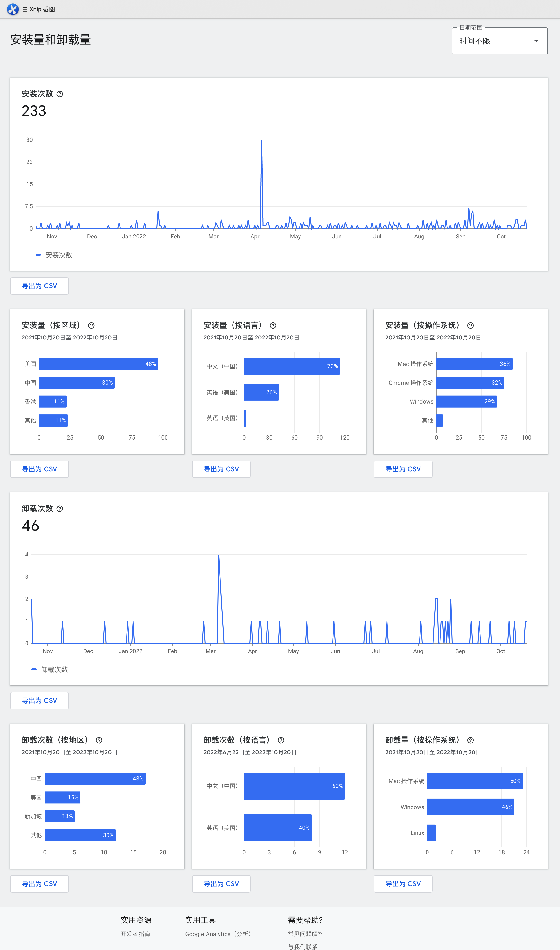Open help tooltip next to 卸载次数 title
Viewport: 560px width, 950px height.
[60, 509]
